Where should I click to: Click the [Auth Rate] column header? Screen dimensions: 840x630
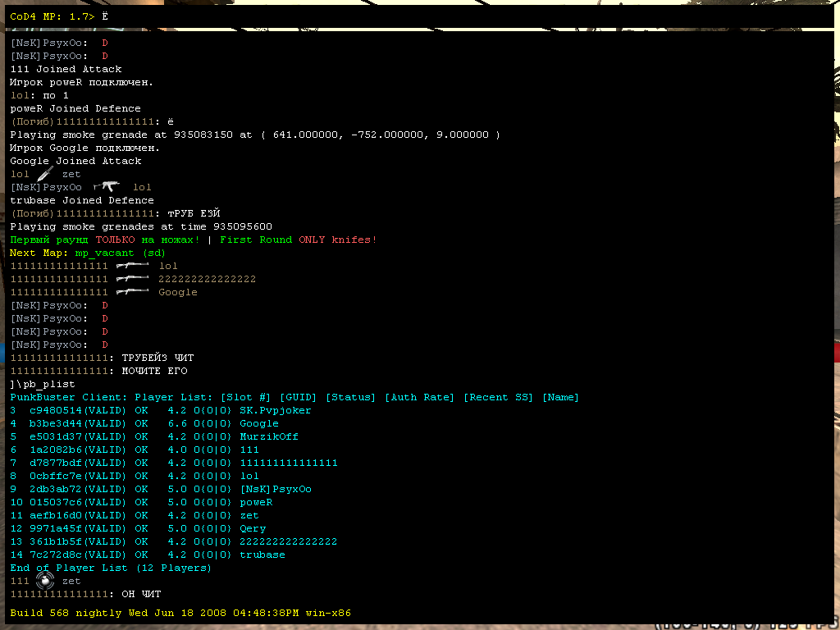(x=419, y=397)
